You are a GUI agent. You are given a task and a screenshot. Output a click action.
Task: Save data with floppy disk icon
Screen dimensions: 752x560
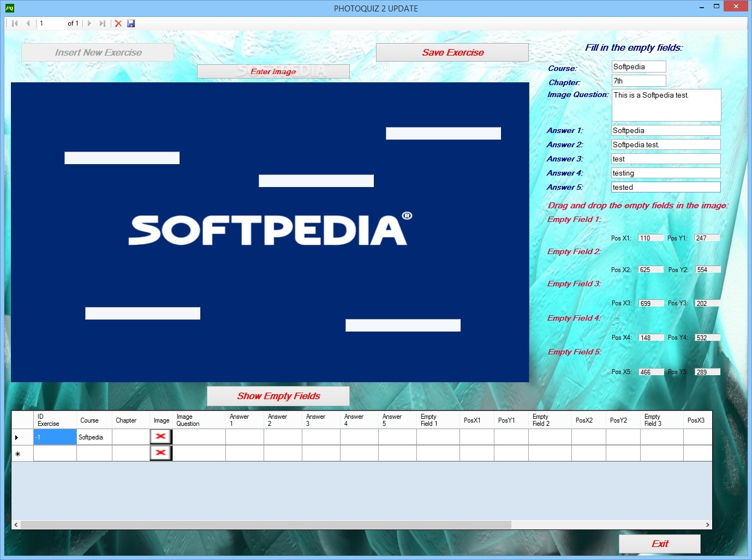point(131,23)
